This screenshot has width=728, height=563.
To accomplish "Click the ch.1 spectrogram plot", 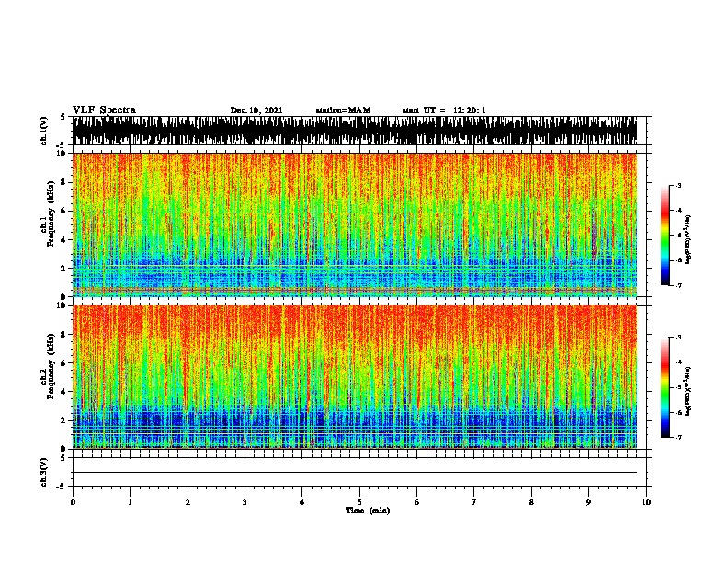I will click(355, 224).
